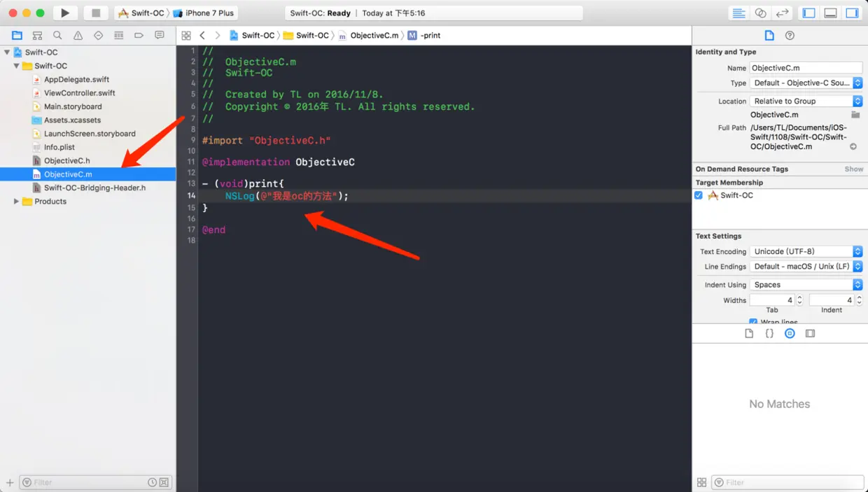Open Indent Using dropdown
Image resolution: width=868 pixels, height=492 pixels.
click(806, 285)
